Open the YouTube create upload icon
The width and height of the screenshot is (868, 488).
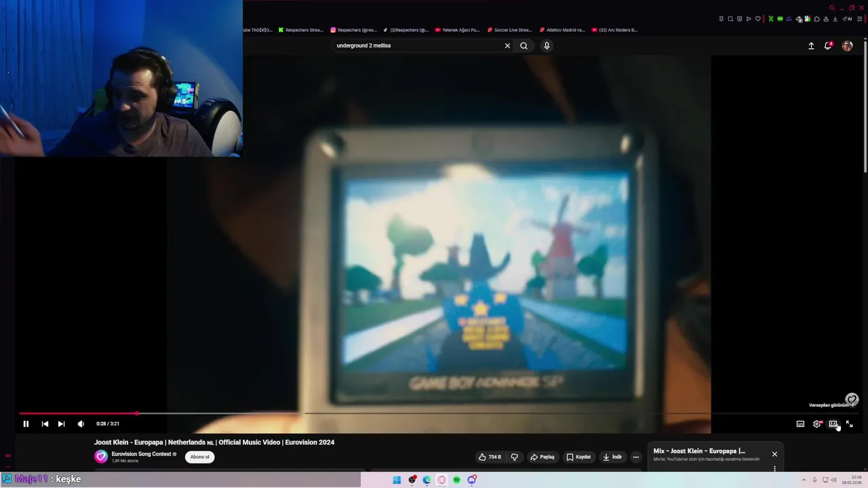[x=811, y=45]
